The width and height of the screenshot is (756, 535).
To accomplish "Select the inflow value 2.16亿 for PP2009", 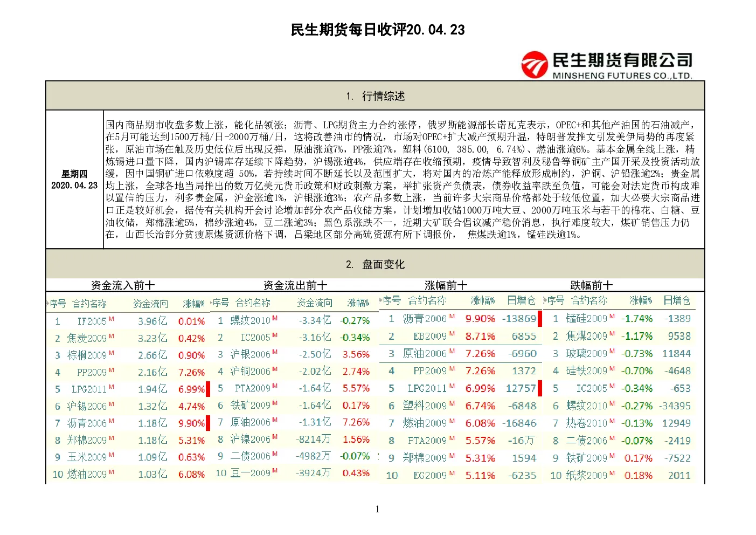I will coord(152,372).
